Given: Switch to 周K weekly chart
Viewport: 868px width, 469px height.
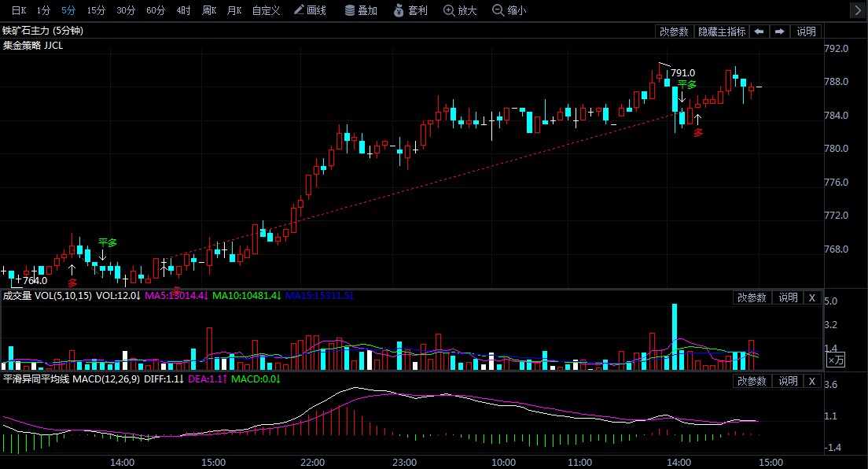Looking at the screenshot, I should (x=209, y=10).
